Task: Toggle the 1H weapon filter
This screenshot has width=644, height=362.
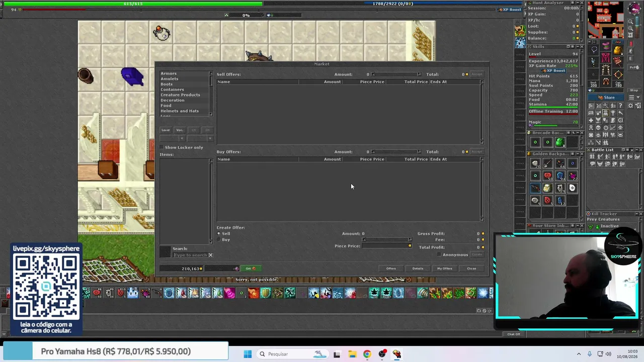Action: click(194, 130)
